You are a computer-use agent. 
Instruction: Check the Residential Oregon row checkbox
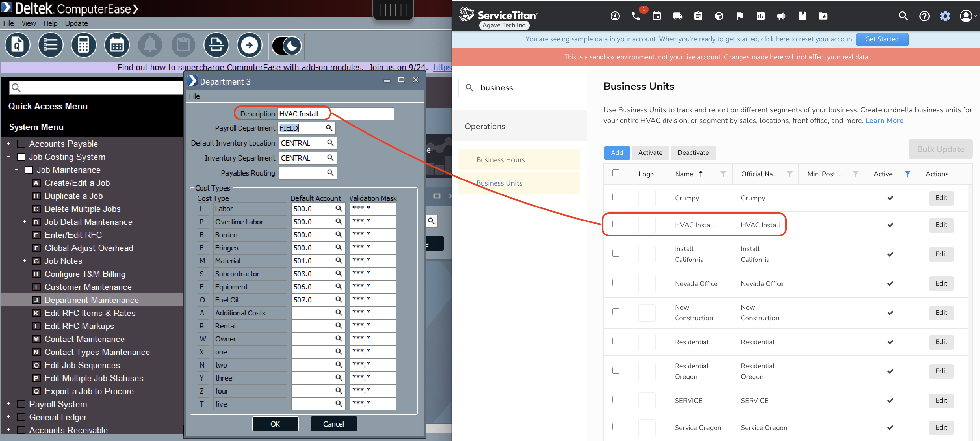[616, 370]
